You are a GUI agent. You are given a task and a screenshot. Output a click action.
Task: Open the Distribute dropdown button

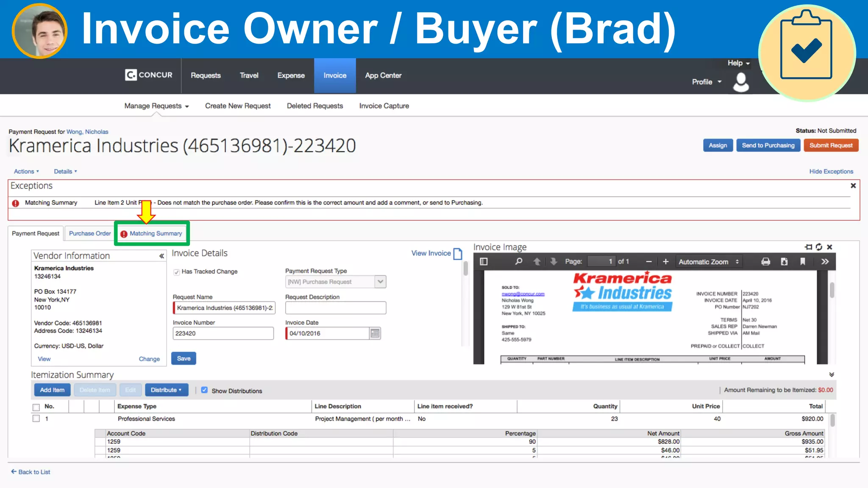click(x=167, y=390)
